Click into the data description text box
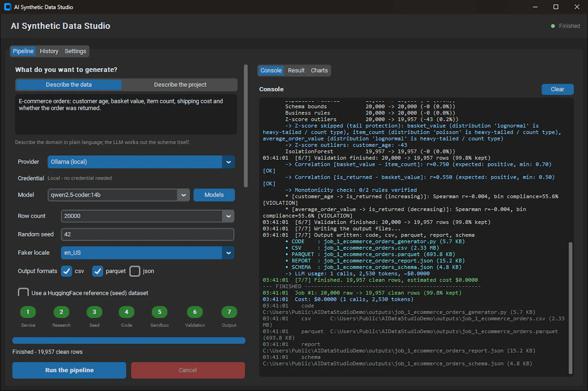 [x=126, y=114]
